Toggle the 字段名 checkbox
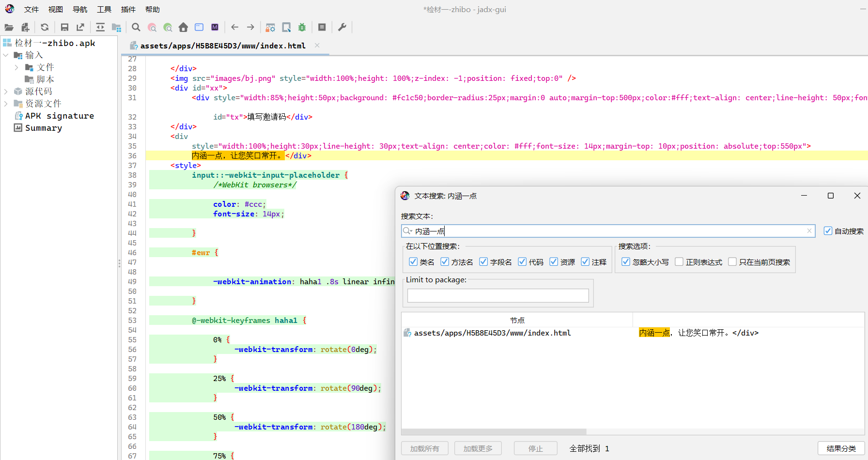 (483, 262)
